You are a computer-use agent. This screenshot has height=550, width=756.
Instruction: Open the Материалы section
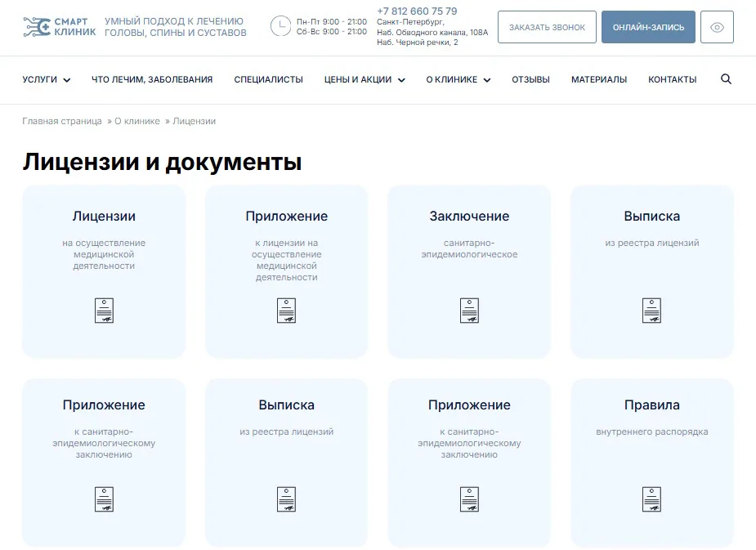pyautogui.click(x=599, y=79)
